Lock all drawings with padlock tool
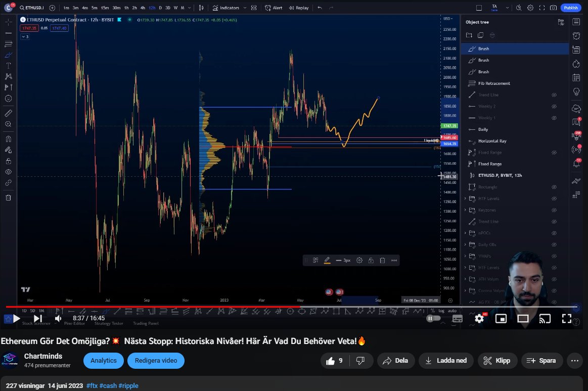This screenshot has height=391, width=588. point(8,161)
